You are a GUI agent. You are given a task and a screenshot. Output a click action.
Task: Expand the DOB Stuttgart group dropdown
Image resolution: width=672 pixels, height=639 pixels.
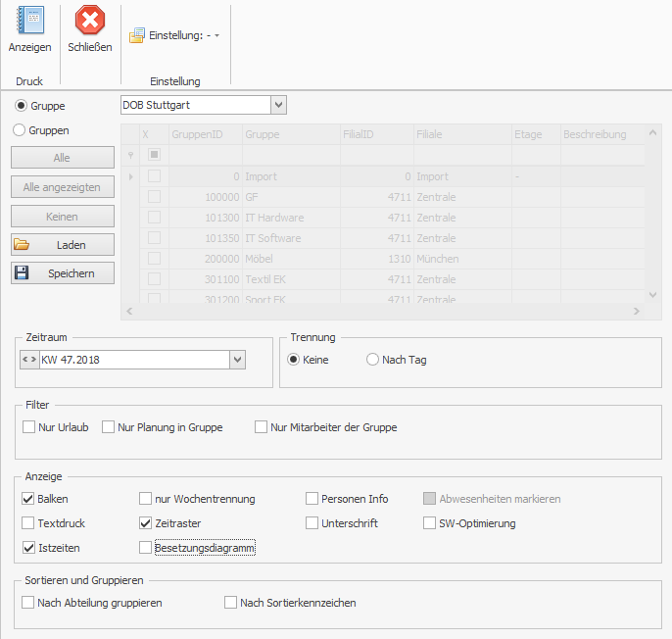(277, 105)
